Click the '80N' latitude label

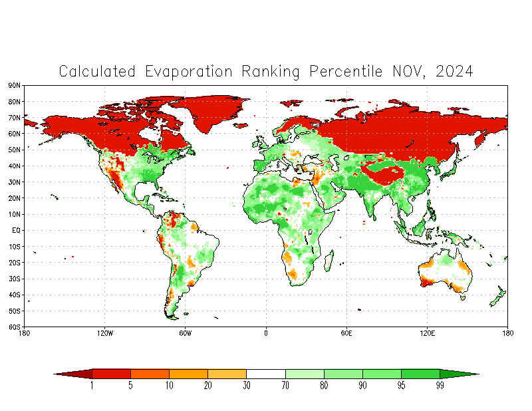[x=14, y=102]
